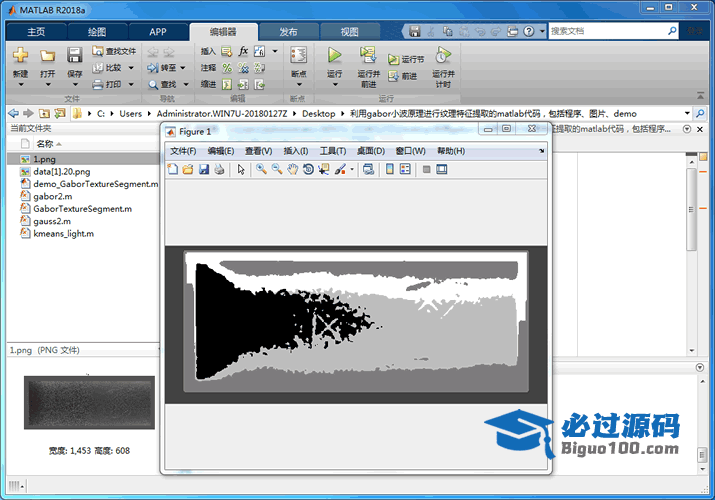Open the Print dropdown in ribbon
The height and width of the screenshot is (500, 715).
pyautogui.click(x=131, y=85)
